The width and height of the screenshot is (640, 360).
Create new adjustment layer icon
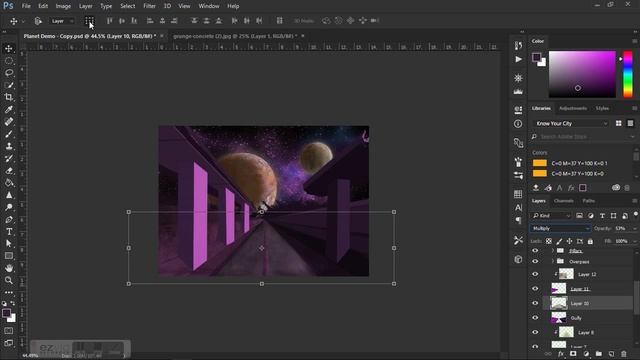(x=586, y=354)
